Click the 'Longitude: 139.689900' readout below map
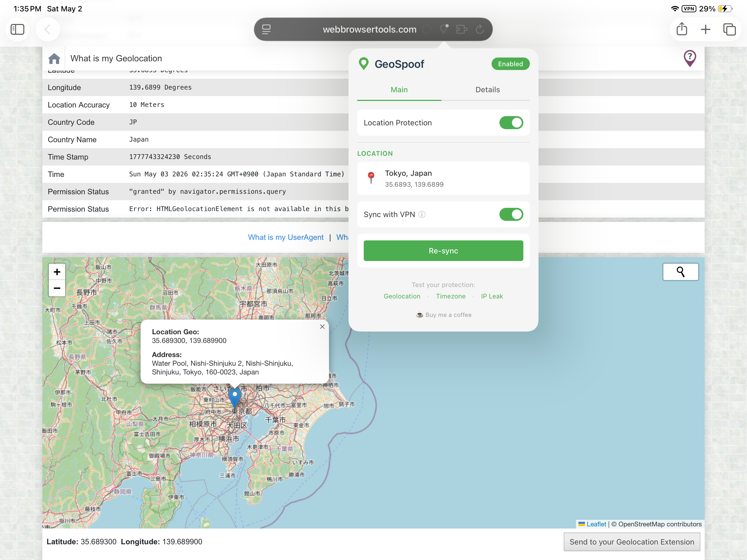 click(162, 542)
